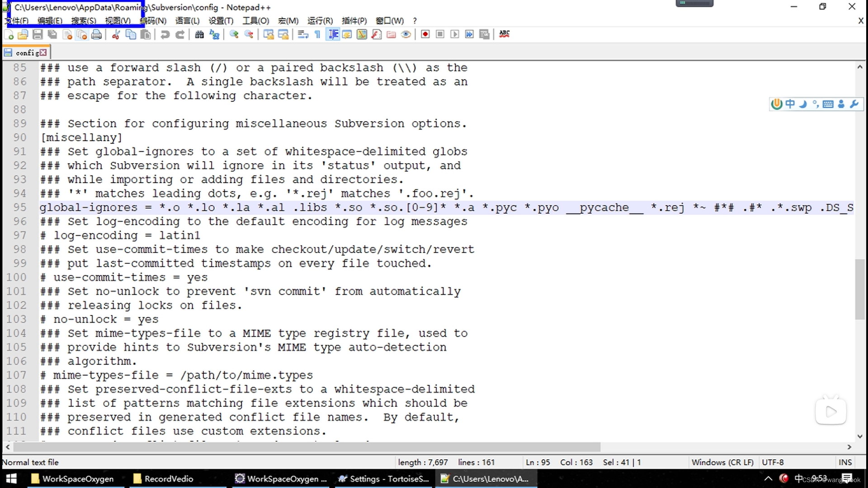Open IME settings wrench icon
The width and height of the screenshot is (868, 488).
(854, 104)
